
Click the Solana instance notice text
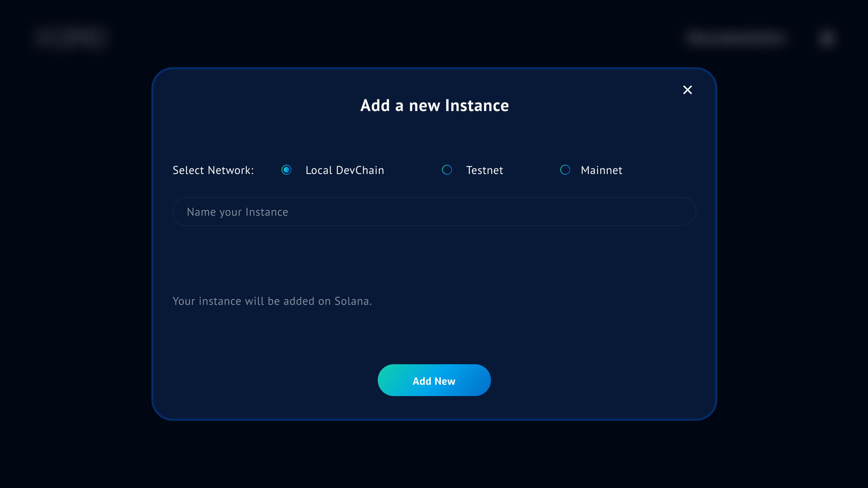click(x=272, y=301)
